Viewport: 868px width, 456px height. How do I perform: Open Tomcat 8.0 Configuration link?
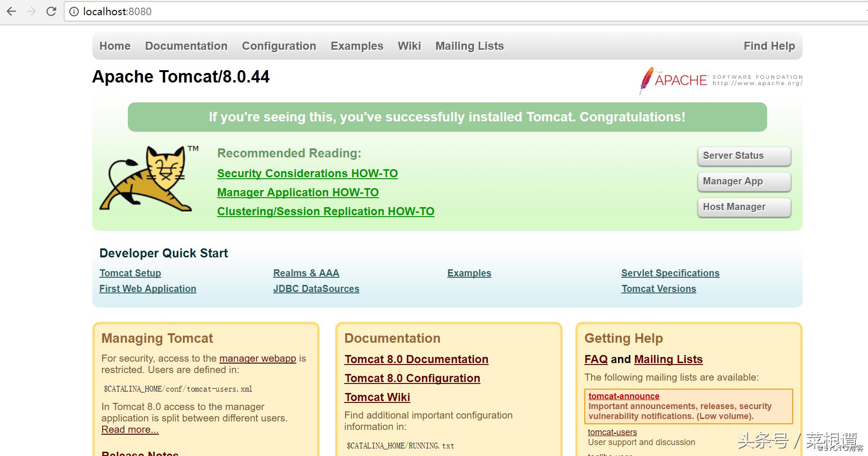pyautogui.click(x=412, y=378)
